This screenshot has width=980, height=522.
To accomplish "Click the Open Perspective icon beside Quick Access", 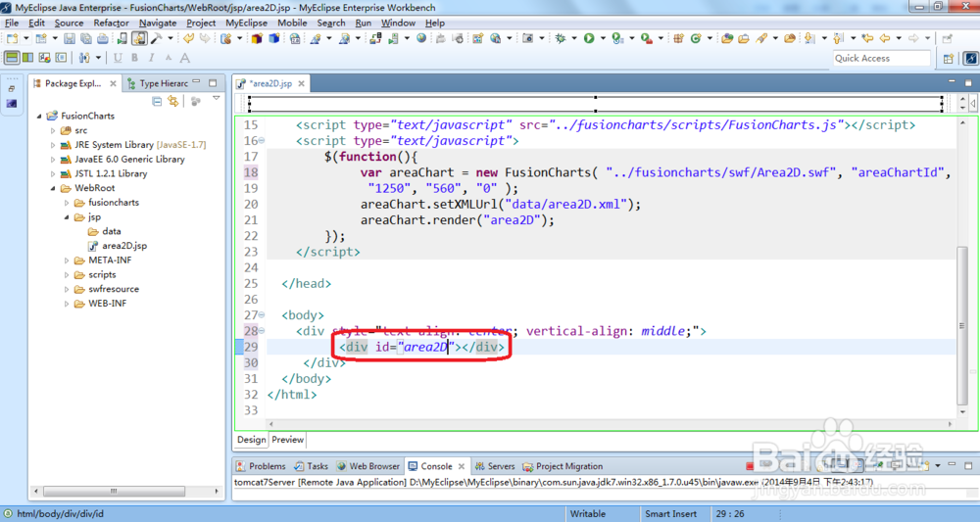I will click(x=949, y=58).
